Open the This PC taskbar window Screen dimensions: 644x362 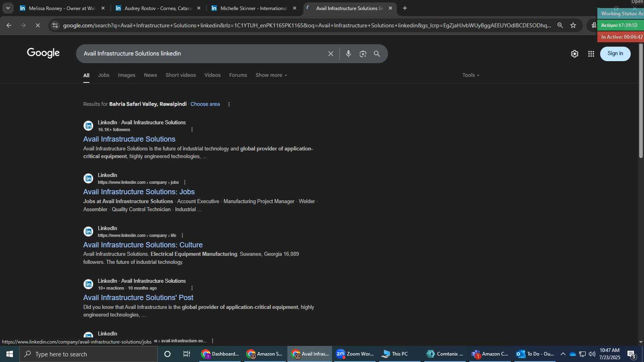[400, 354]
